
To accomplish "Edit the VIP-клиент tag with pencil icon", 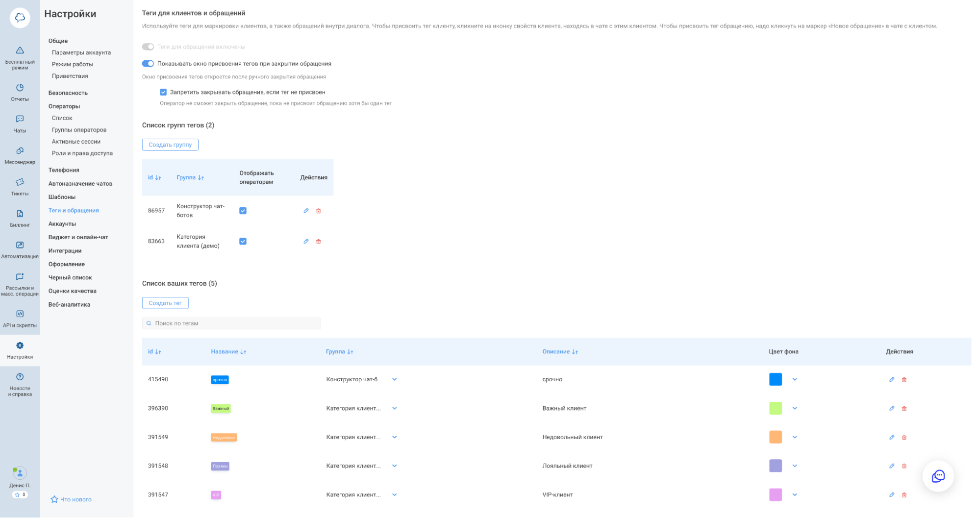I will [892, 495].
